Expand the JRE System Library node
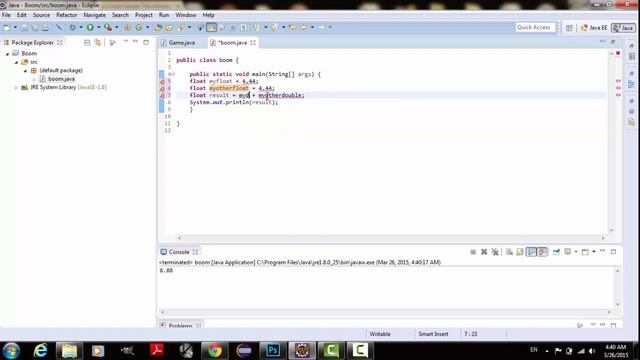Image resolution: width=640 pixels, height=360 pixels. pyautogui.click(x=16, y=87)
